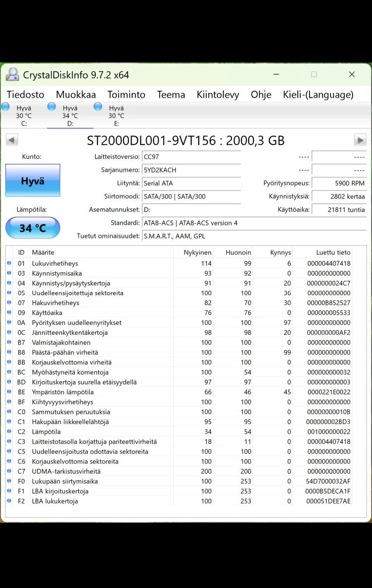Click the Sarjanumero serial number field

191,170
